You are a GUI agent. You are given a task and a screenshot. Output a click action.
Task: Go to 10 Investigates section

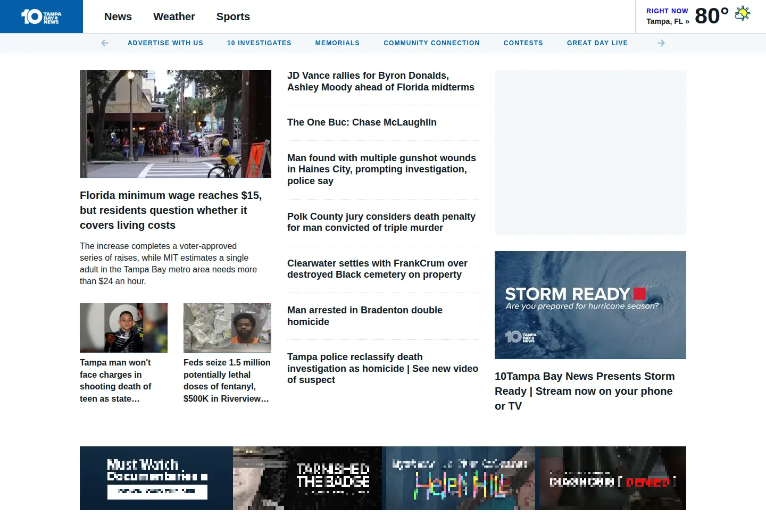tap(259, 43)
